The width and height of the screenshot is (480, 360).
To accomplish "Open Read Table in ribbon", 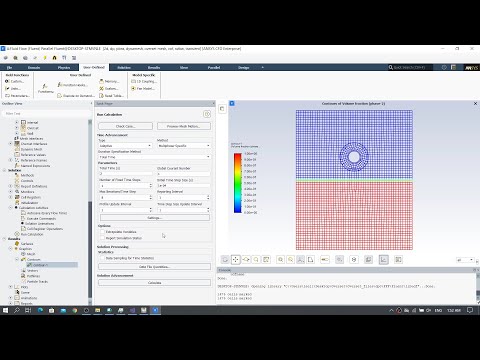I will coord(112,96).
